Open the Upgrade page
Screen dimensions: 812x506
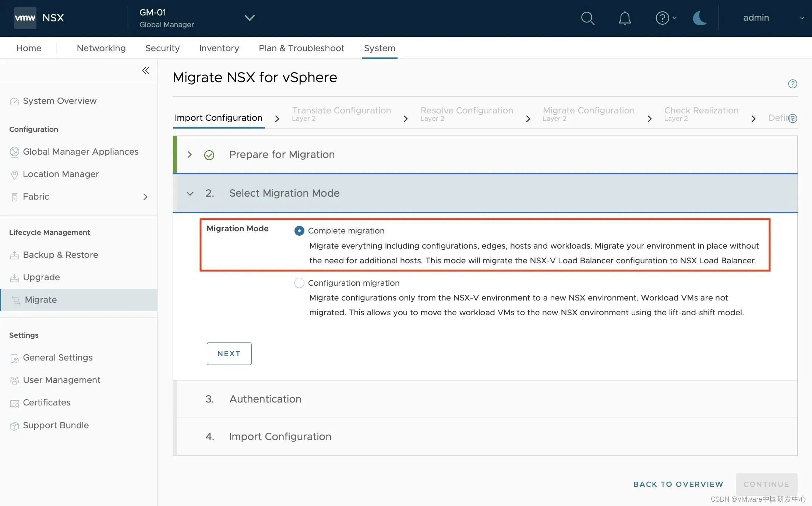(x=41, y=277)
